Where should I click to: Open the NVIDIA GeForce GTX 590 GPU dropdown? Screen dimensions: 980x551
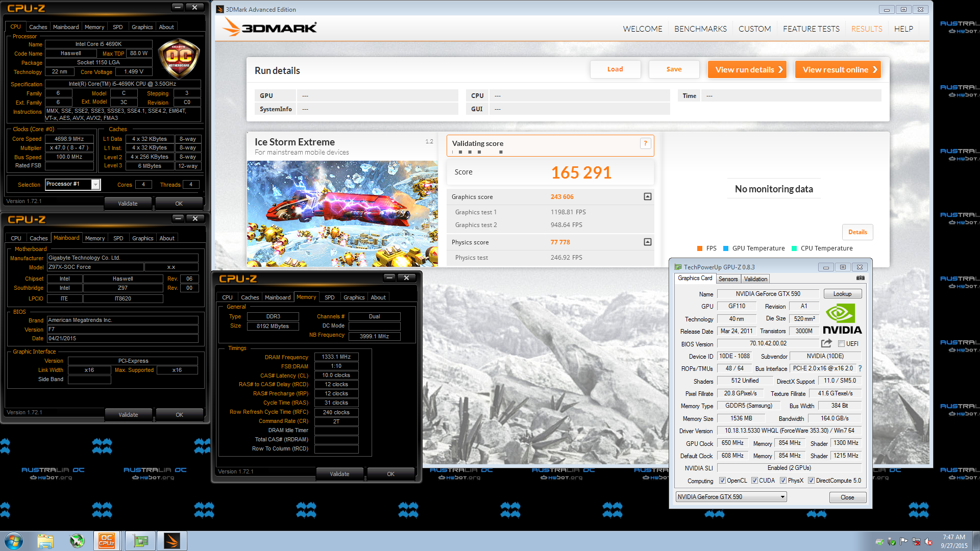(x=731, y=497)
